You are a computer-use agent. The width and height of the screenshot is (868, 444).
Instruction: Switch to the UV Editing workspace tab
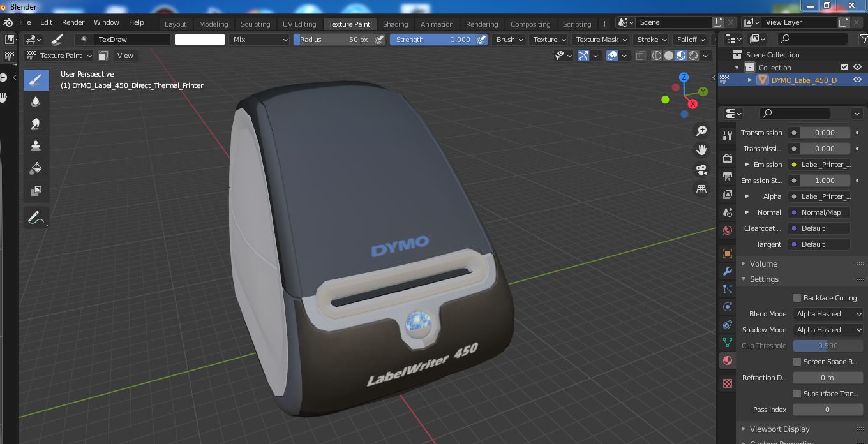tap(299, 24)
